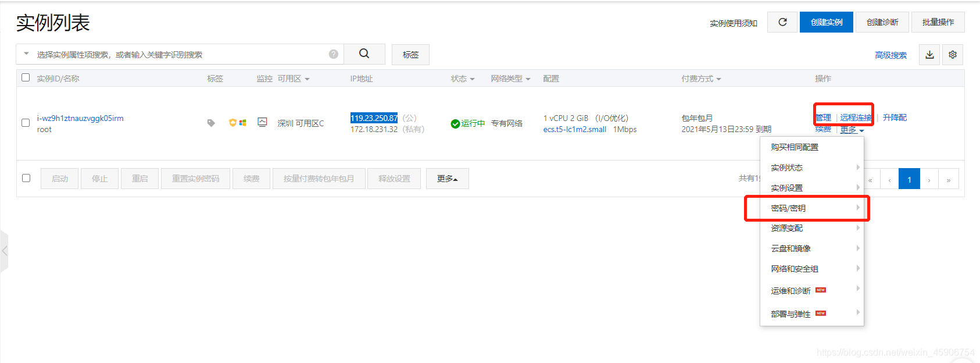
Task: Open the bottom 更多 batch dropdown
Action: [x=447, y=179]
